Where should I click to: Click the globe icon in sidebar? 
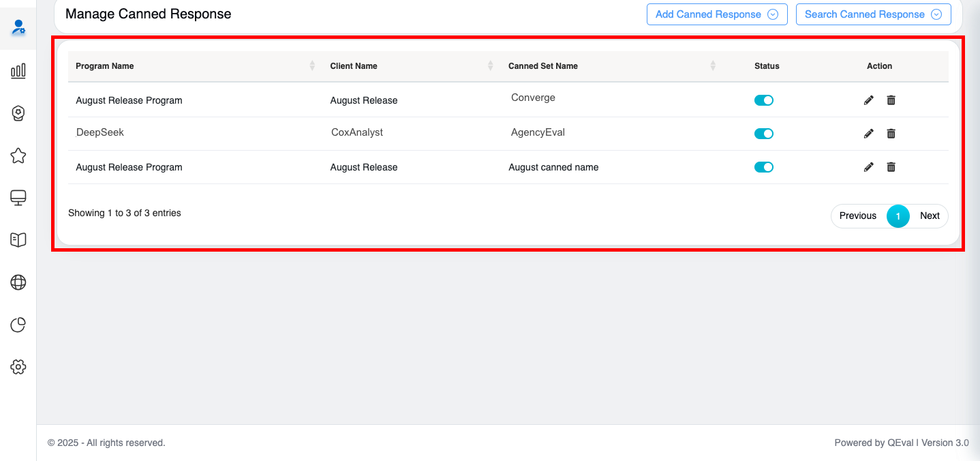click(18, 282)
